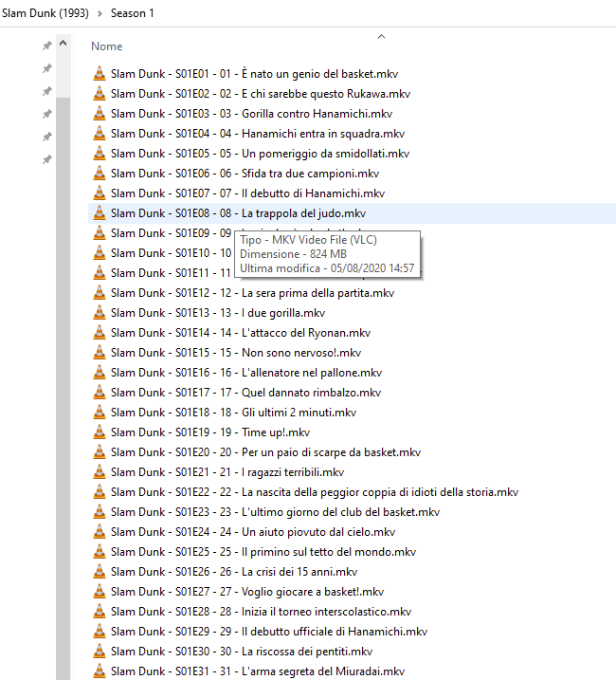Image resolution: width=616 pixels, height=680 pixels.
Task: Select file name 'L'attacco del Ryonan.mkv'
Action: tap(306, 333)
